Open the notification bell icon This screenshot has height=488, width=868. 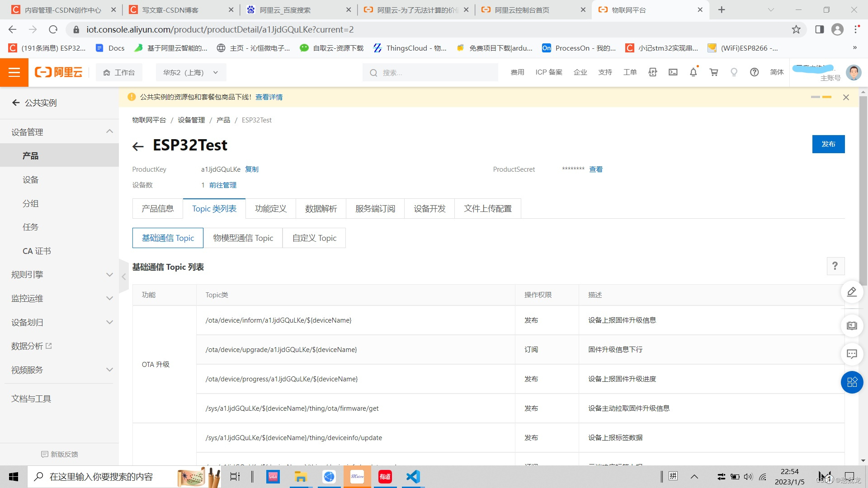click(x=693, y=72)
